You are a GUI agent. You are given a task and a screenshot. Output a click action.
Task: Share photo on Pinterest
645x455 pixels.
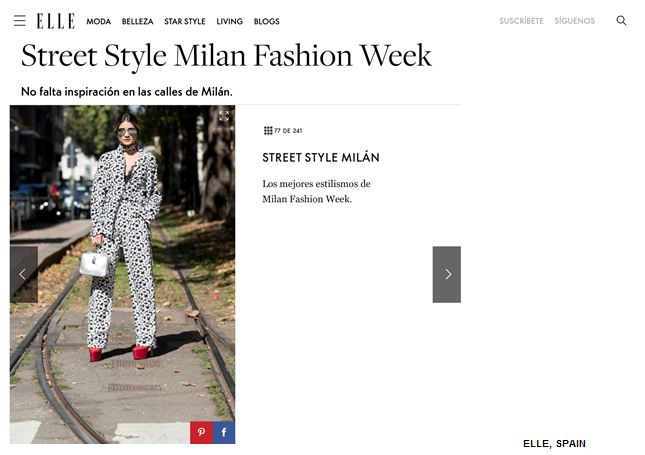click(201, 433)
